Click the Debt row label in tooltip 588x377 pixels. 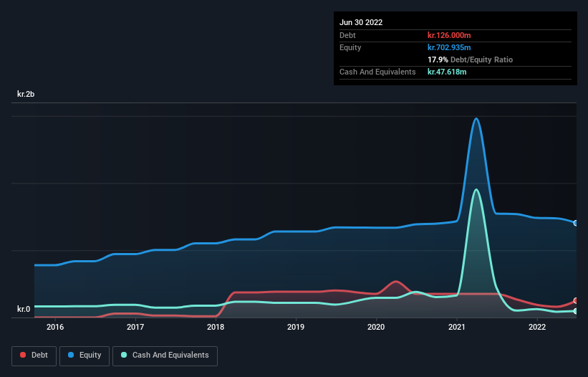(x=347, y=35)
